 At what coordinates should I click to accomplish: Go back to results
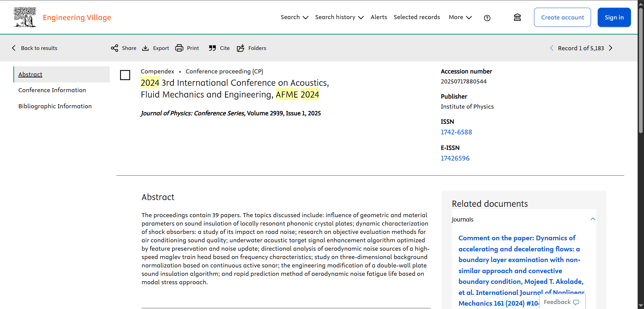[x=35, y=48]
